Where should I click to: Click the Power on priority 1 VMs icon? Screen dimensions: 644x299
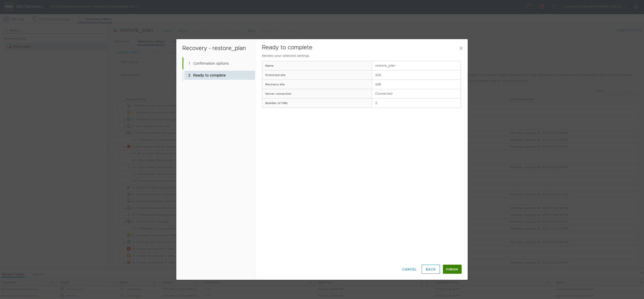pyautogui.click(x=129, y=249)
